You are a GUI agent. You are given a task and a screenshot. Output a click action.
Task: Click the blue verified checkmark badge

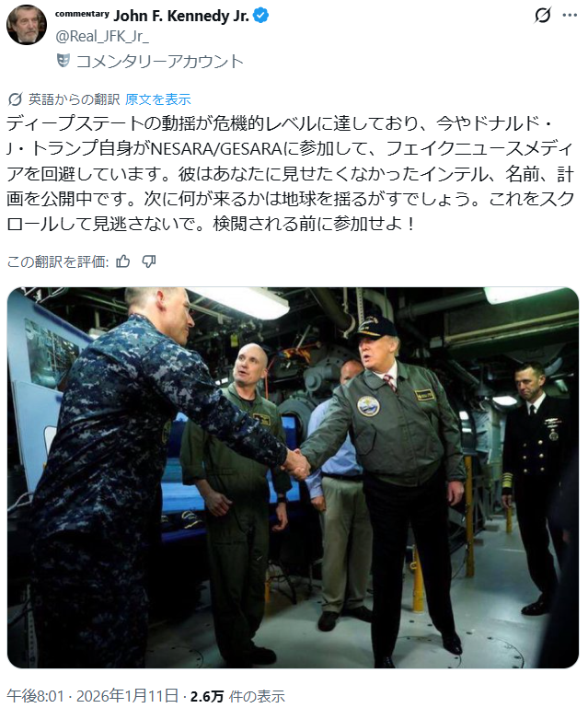(x=260, y=16)
